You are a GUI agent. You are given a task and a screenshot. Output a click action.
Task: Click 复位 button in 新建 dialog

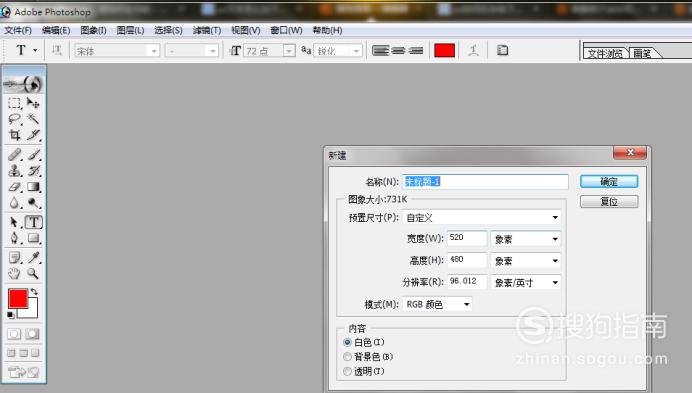(609, 202)
